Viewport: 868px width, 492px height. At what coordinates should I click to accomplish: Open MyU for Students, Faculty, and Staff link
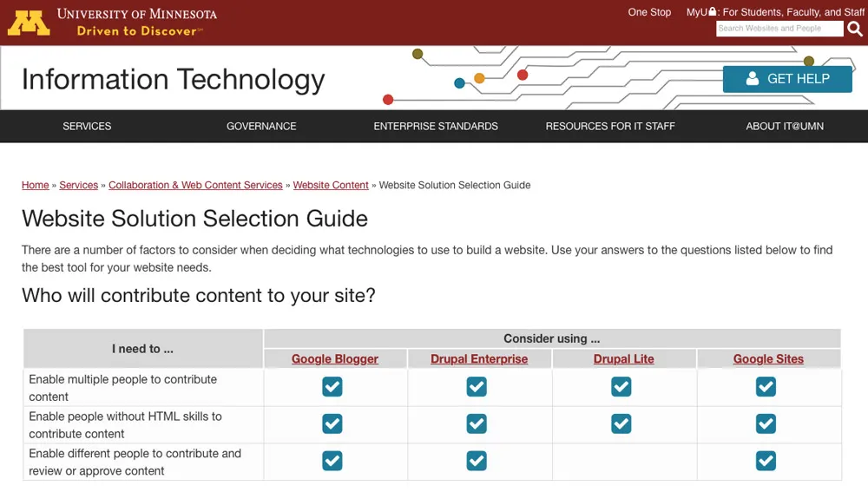775,12
